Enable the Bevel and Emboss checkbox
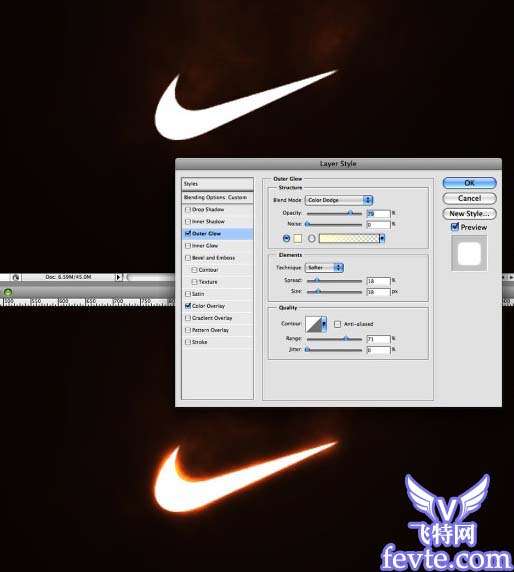Image resolution: width=514 pixels, height=572 pixels. pyautogui.click(x=188, y=258)
